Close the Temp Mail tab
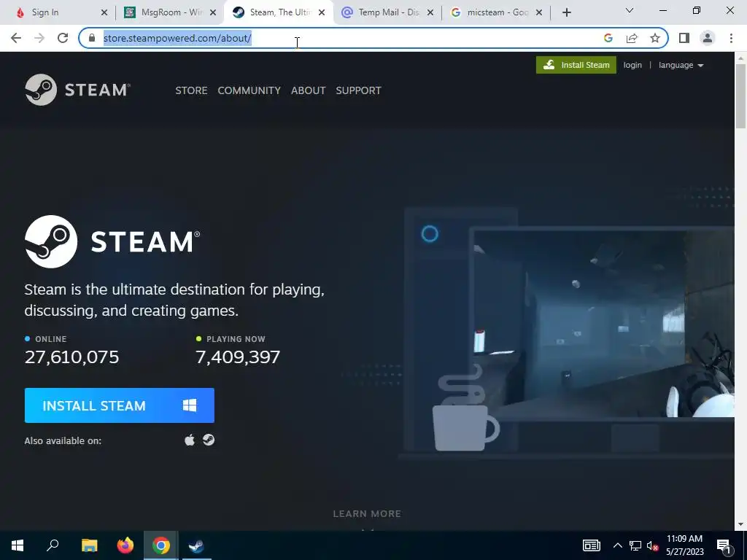Image resolution: width=747 pixels, height=560 pixels. [430, 12]
